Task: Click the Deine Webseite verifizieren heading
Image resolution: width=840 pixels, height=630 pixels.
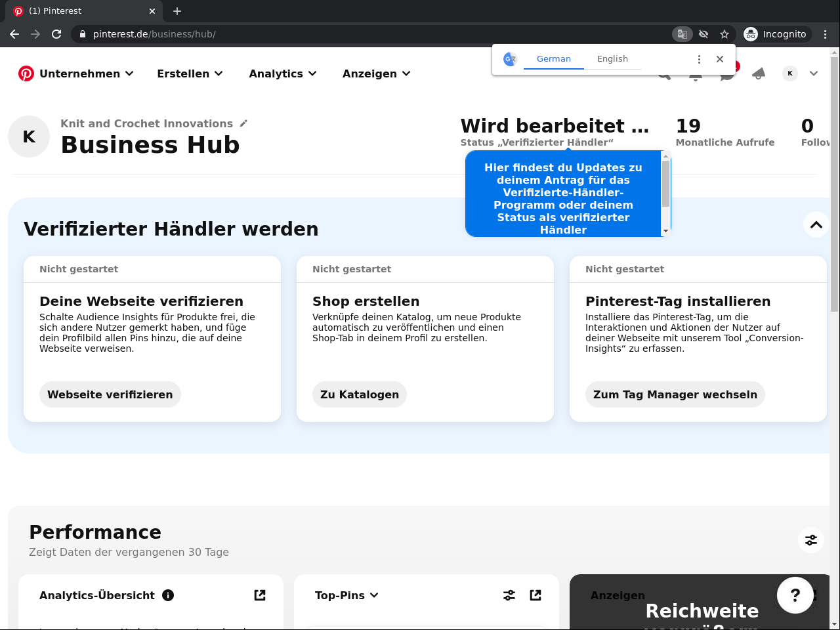Action: [141, 301]
